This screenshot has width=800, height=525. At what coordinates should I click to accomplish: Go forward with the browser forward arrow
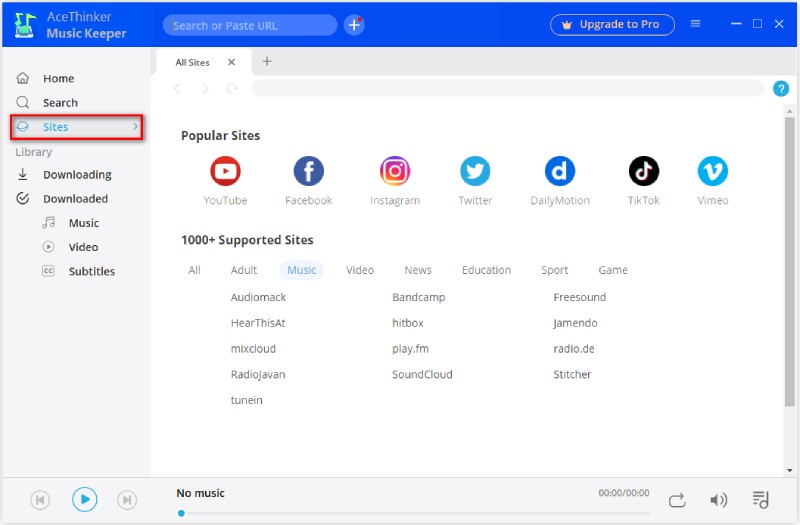[205, 89]
